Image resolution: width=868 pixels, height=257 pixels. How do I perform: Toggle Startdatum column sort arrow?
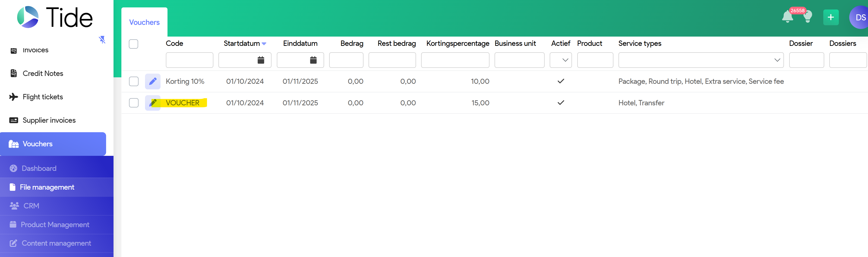click(264, 44)
